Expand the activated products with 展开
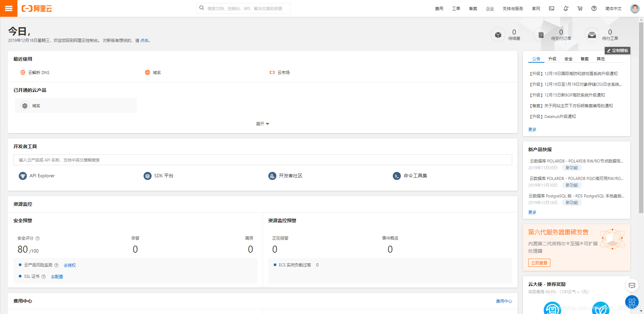 click(263, 124)
